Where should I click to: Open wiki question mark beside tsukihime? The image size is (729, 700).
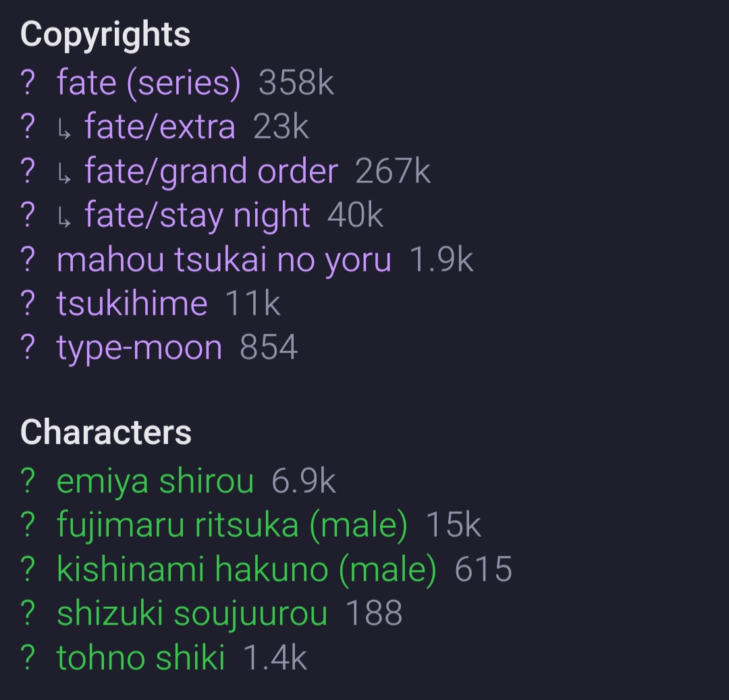[x=28, y=304]
